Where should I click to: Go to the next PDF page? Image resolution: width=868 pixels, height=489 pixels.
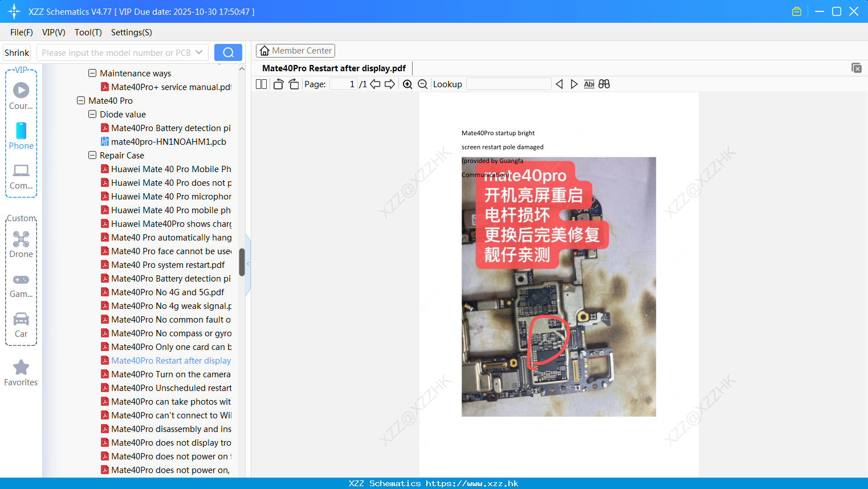coord(390,84)
